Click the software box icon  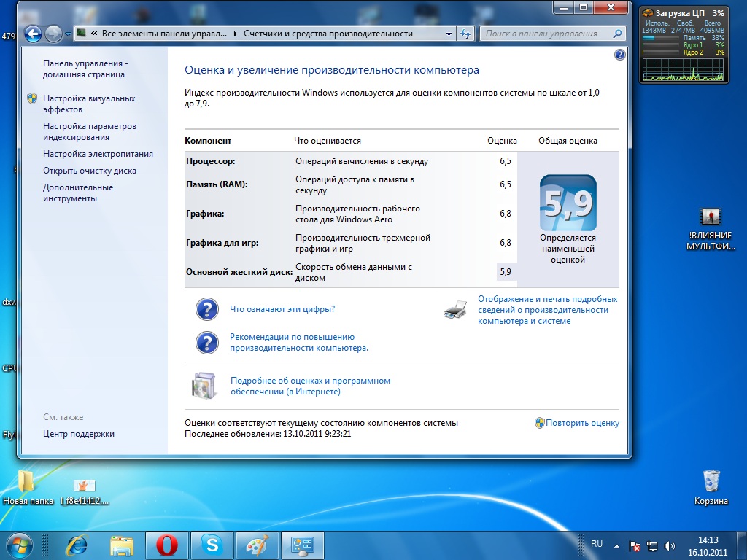204,386
